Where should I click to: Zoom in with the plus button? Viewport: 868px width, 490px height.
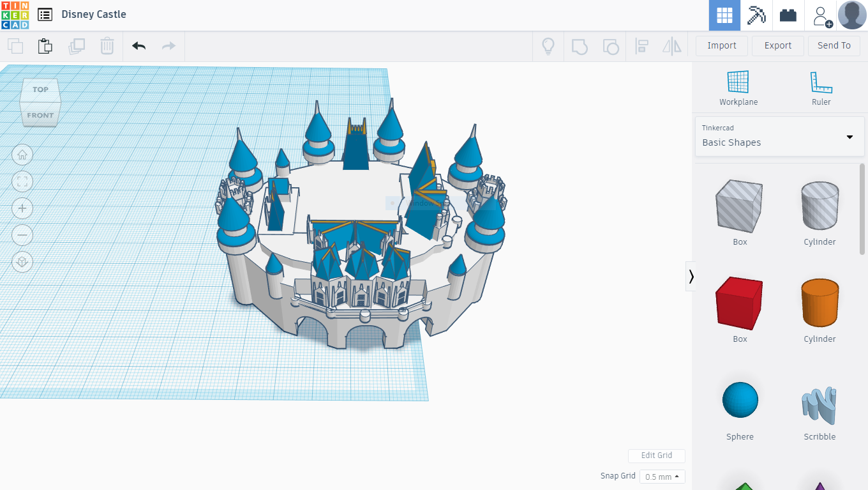[22, 208]
